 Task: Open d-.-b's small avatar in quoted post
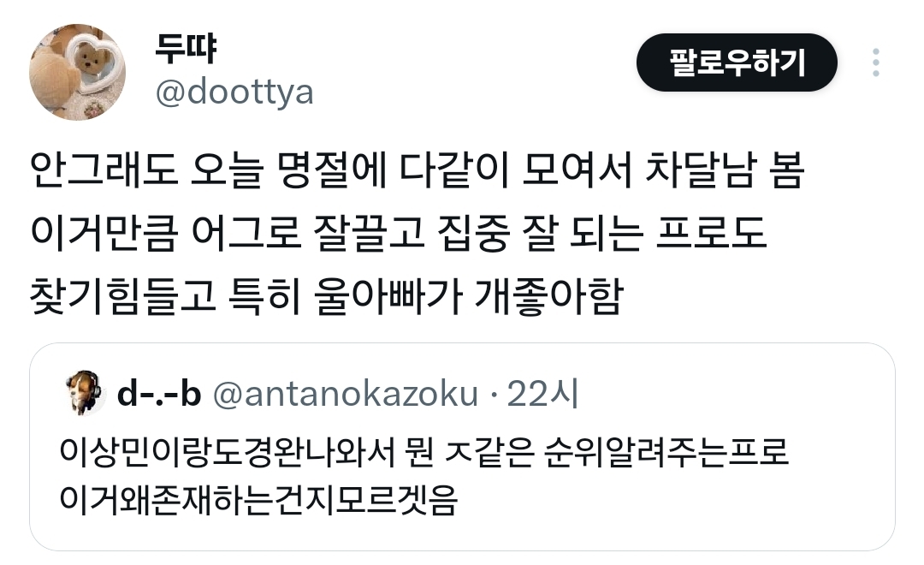pyautogui.click(x=85, y=394)
